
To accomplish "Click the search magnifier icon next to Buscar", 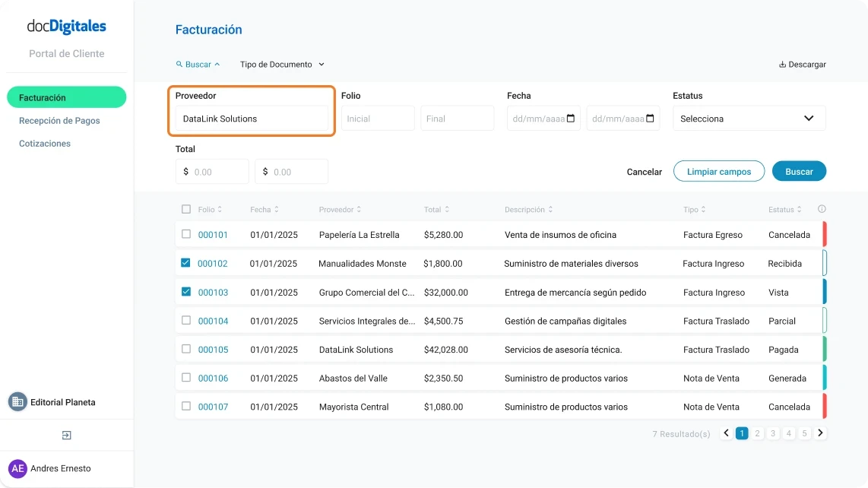I will pos(181,65).
